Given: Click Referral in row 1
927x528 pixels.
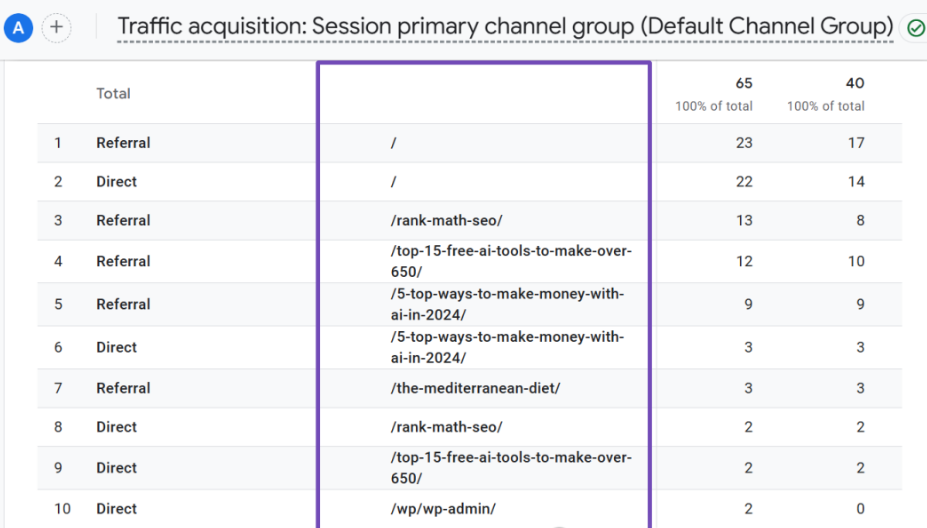Looking at the screenshot, I should pos(123,143).
